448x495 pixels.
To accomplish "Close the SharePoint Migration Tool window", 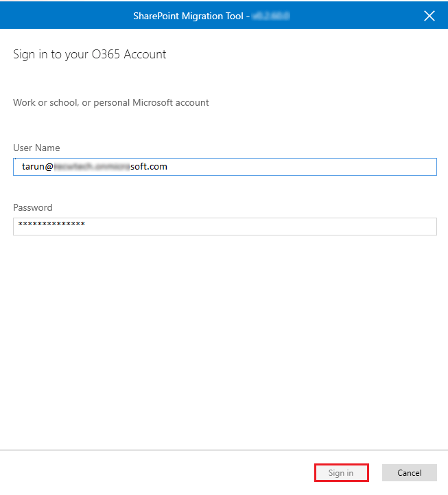I will pyautogui.click(x=429, y=16).
